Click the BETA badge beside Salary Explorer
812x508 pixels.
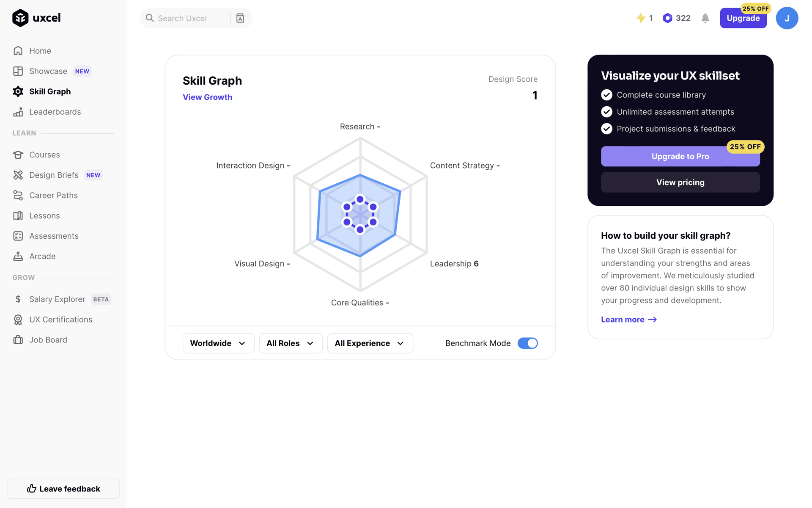click(101, 299)
